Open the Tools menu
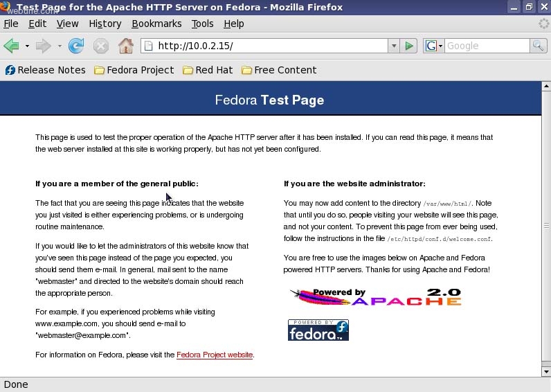 click(x=202, y=24)
